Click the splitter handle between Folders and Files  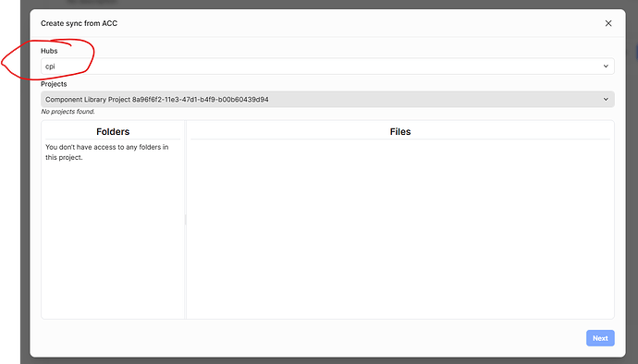click(186, 220)
